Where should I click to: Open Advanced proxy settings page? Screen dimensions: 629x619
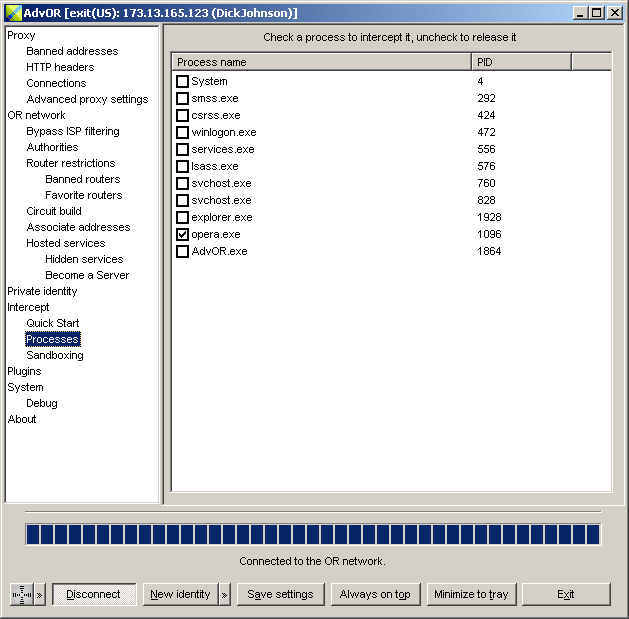tap(87, 99)
